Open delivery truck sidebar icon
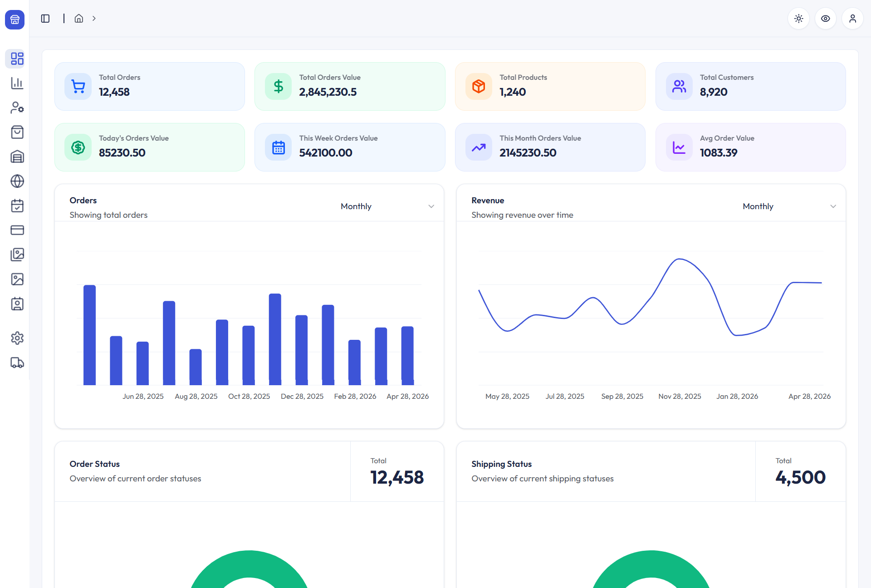The image size is (871, 588). coord(17,363)
